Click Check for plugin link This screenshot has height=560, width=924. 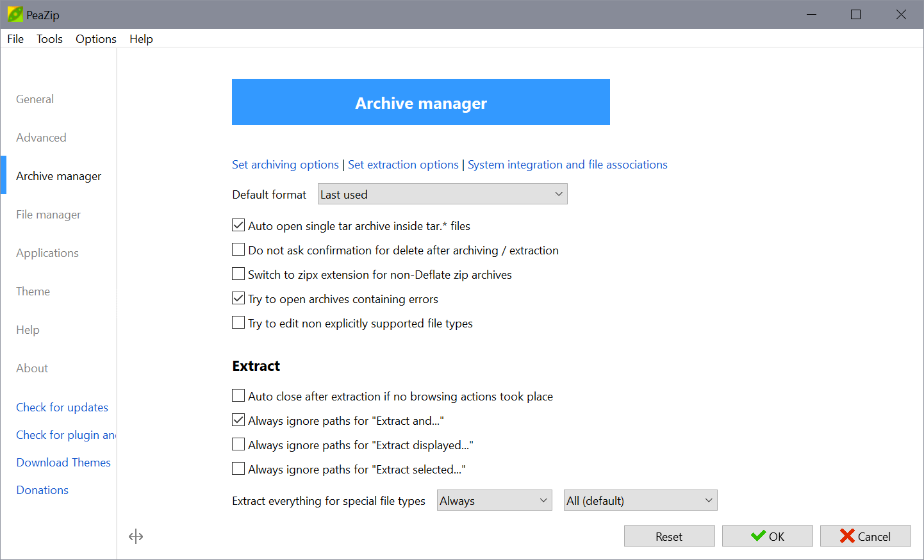pyautogui.click(x=66, y=435)
